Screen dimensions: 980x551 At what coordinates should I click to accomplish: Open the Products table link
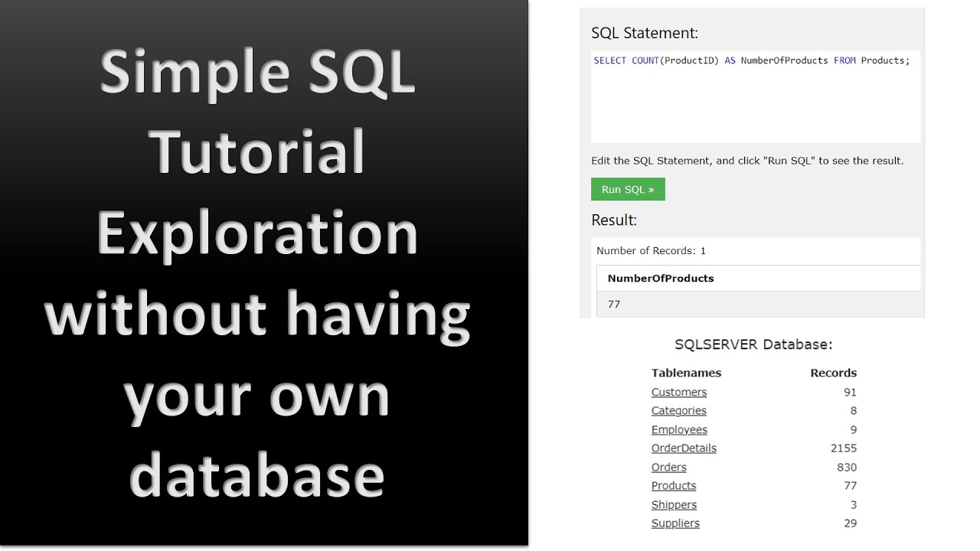674,486
